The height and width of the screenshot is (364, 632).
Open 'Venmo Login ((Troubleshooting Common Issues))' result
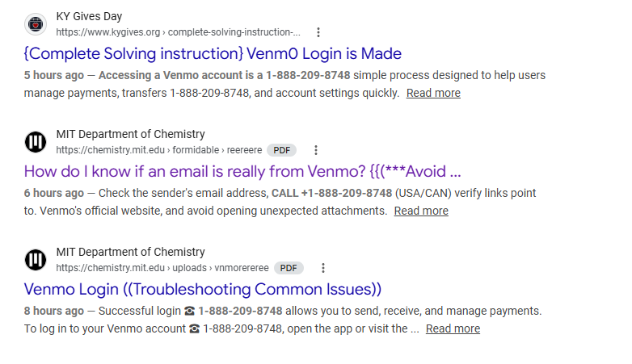point(202,290)
